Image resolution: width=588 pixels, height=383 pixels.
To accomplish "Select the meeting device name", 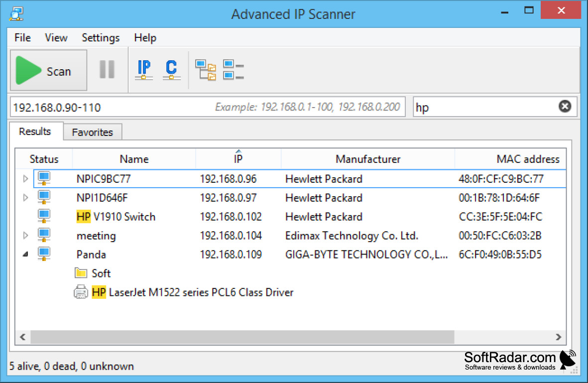I will tap(96, 236).
